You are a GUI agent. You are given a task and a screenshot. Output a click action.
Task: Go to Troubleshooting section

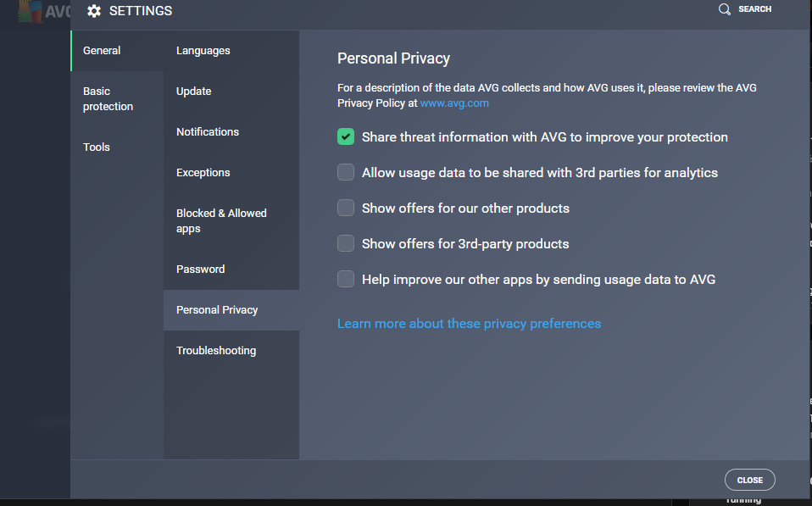(x=216, y=351)
